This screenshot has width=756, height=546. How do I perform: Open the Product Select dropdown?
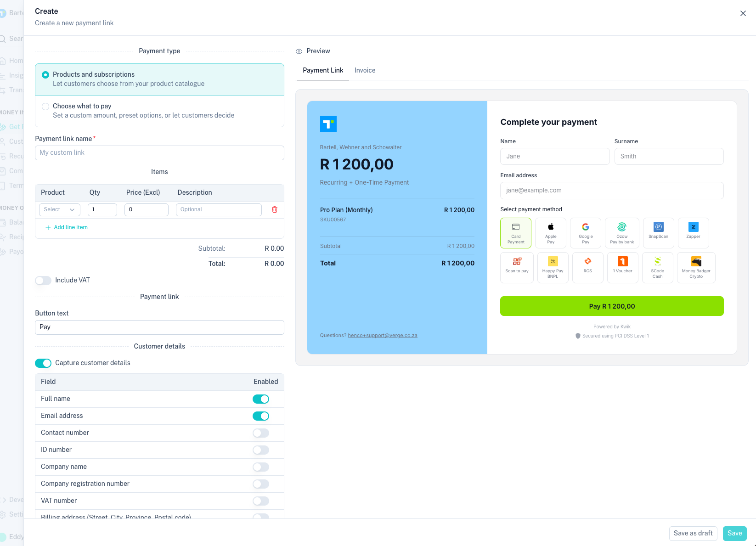tap(60, 210)
